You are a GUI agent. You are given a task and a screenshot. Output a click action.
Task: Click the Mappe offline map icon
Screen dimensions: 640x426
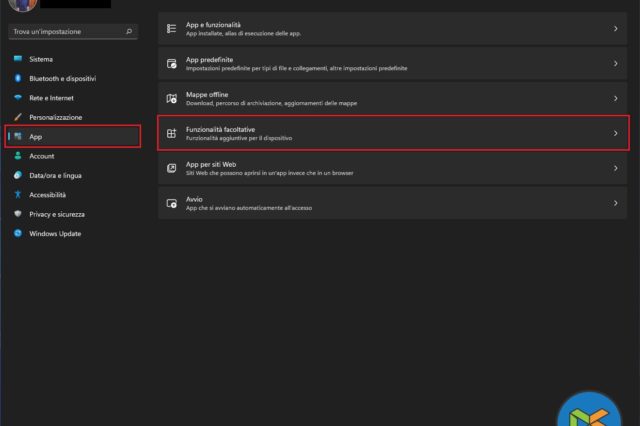(171, 98)
